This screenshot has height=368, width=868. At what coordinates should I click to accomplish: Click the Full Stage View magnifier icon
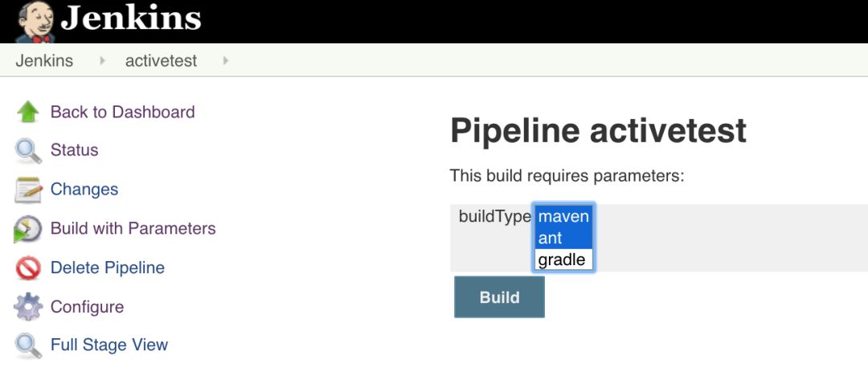click(28, 346)
